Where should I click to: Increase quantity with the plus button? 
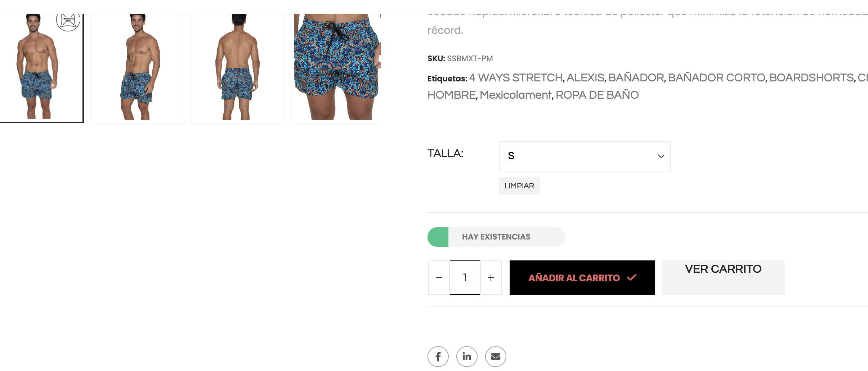click(x=491, y=278)
